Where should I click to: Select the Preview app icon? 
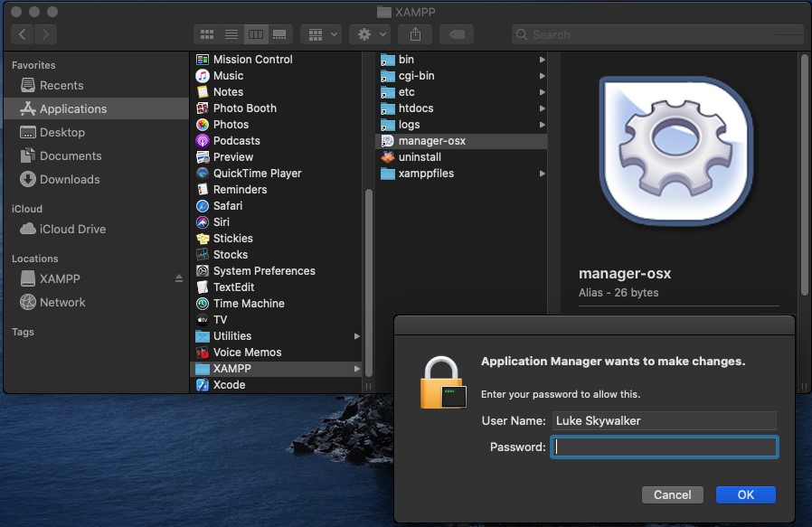(x=203, y=157)
